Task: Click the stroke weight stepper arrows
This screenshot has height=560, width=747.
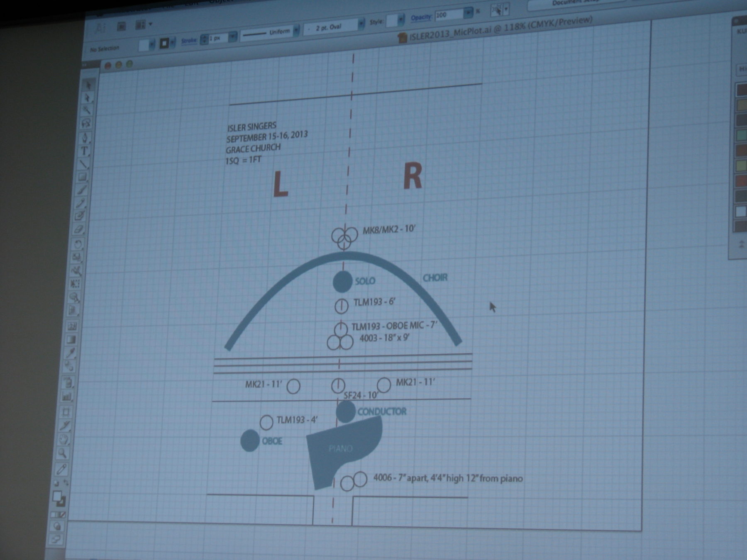Action: [x=204, y=39]
